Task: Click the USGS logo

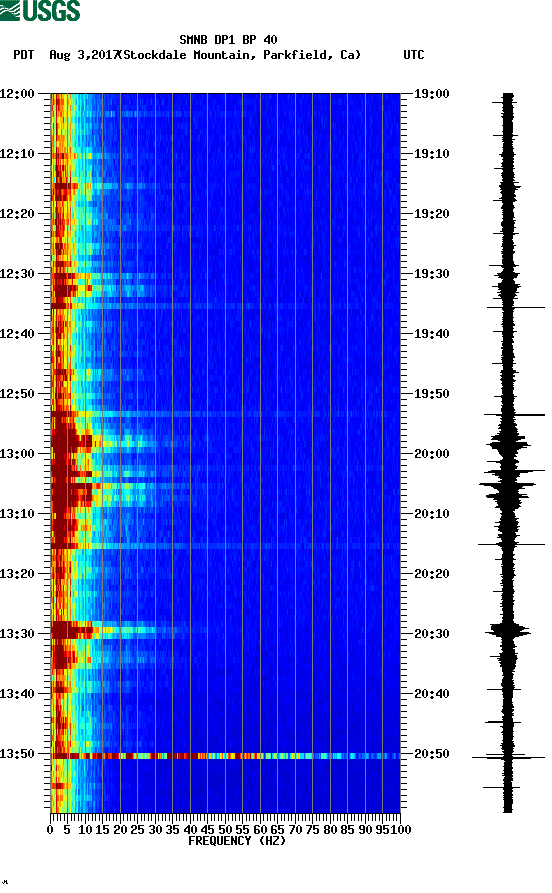Action: (40, 10)
